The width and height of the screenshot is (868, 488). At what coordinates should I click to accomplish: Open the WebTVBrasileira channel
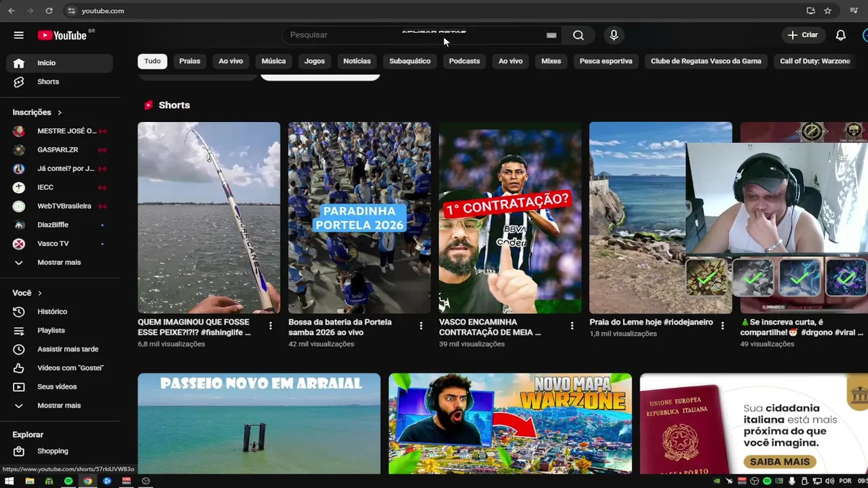pyautogui.click(x=60, y=206)
